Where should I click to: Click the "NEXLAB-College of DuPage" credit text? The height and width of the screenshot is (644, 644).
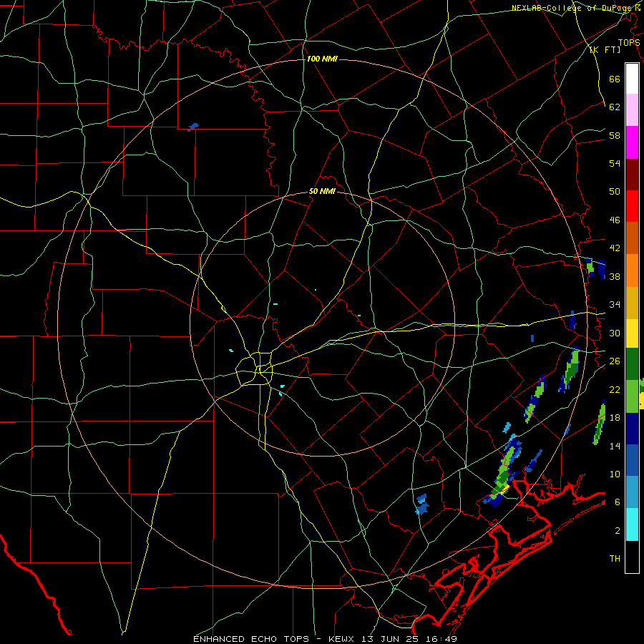coord(572,8)
